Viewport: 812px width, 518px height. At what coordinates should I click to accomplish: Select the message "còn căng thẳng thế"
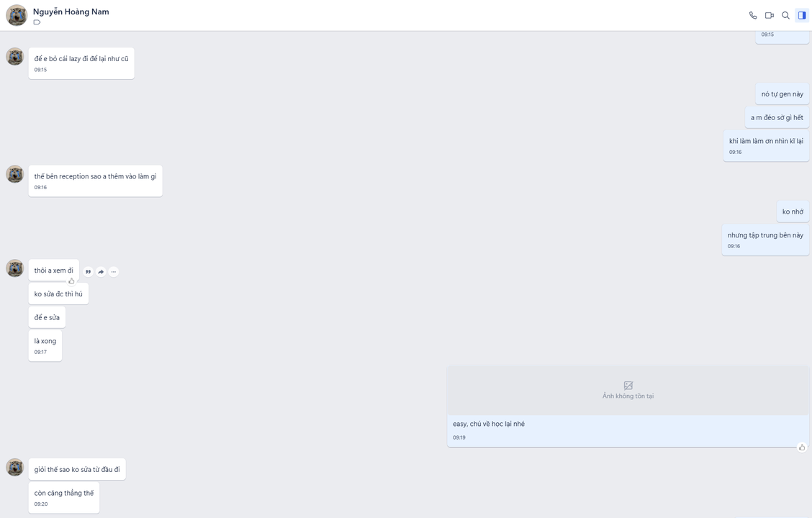64,494
